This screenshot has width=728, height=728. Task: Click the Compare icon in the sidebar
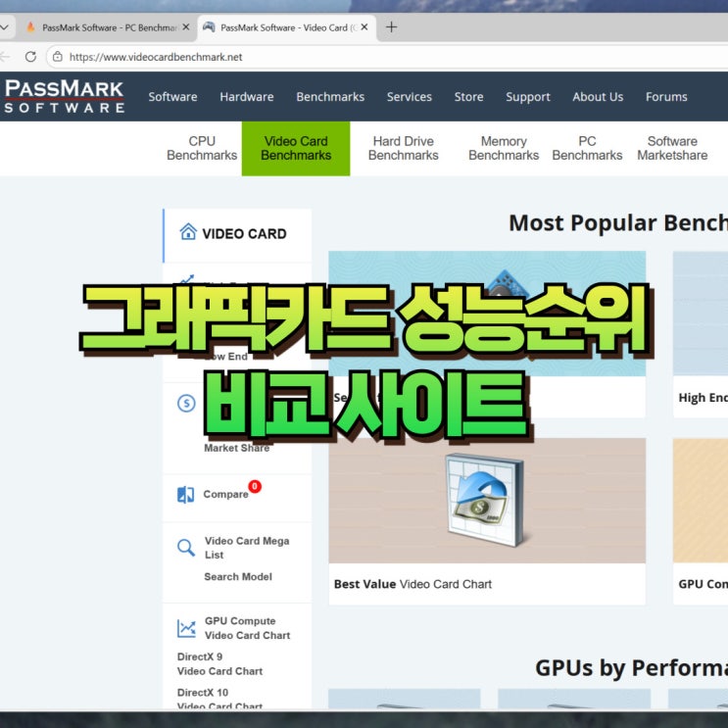[x=186, y=495]
